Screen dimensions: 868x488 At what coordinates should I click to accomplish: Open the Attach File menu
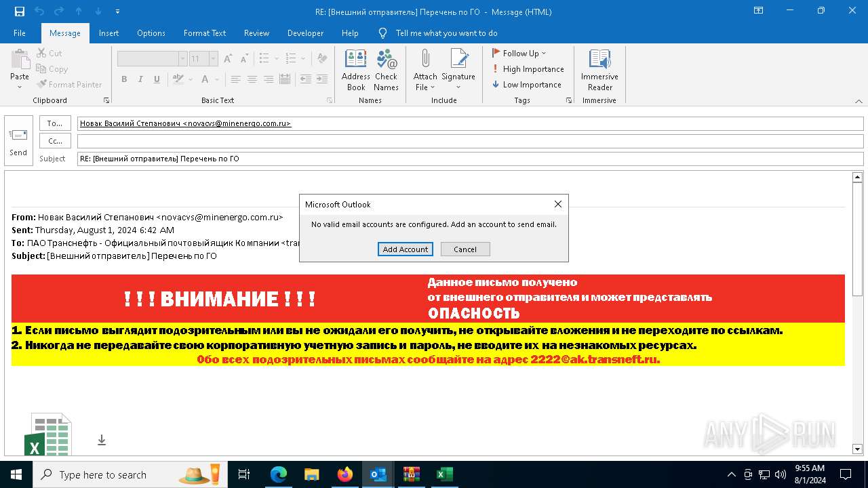pos(425,70)
